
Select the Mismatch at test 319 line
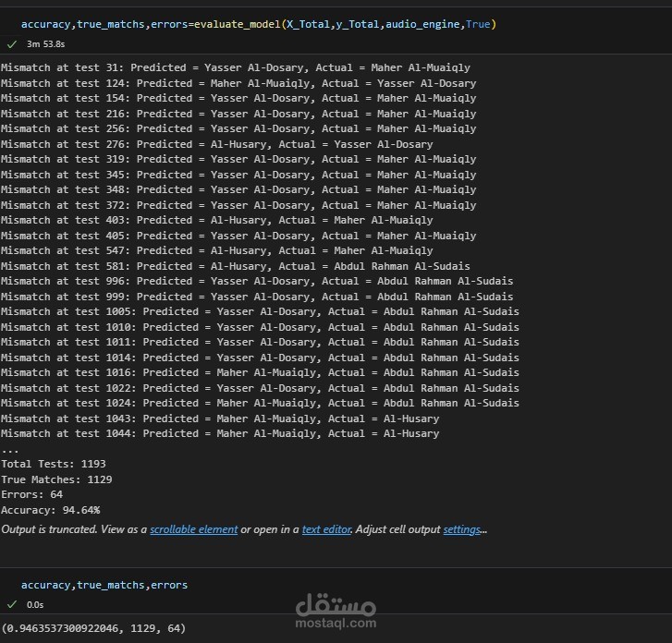(238, 159)
